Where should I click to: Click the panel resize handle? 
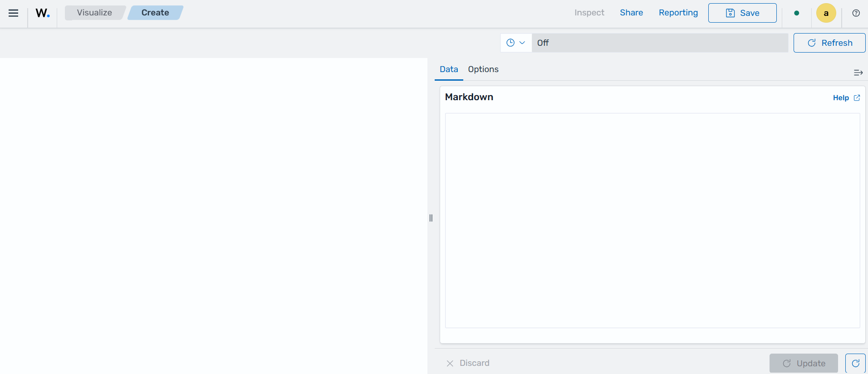pos(431,218)
